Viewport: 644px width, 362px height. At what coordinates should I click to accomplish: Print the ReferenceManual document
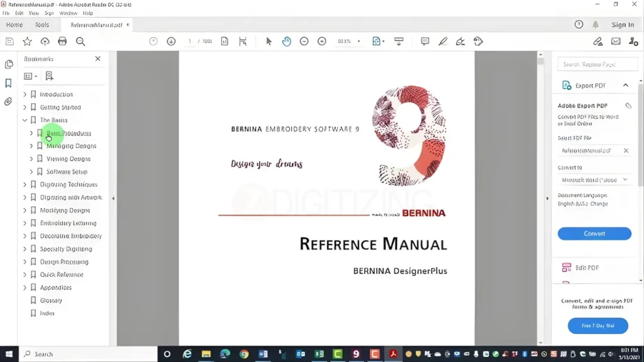point(62,41)
